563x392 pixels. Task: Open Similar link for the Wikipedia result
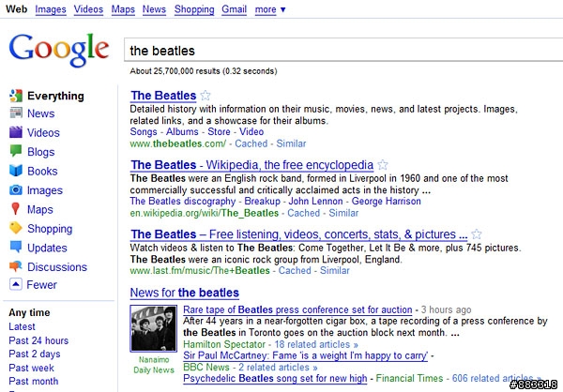(x=343, y=213)
